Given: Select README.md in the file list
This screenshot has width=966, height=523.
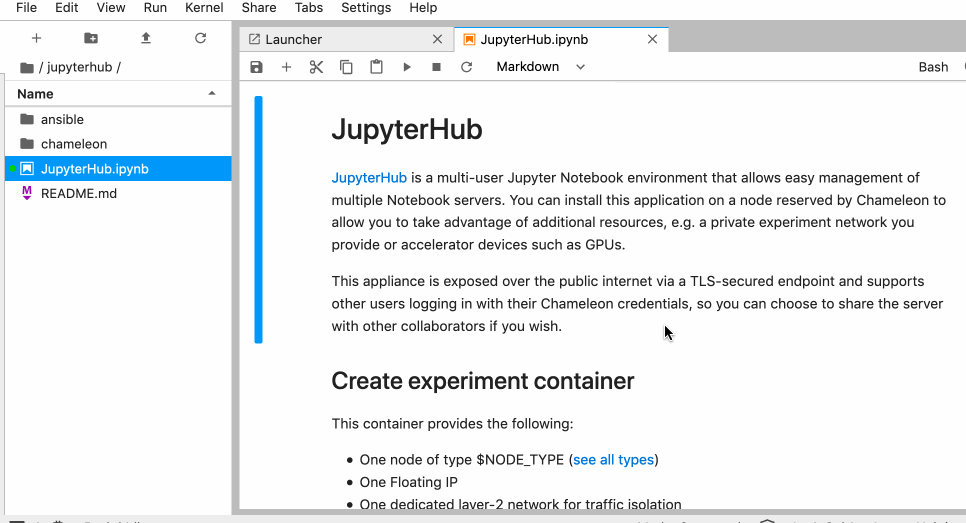Looking at the screenshot, I should pyautogui.click(x=118, y=193).
